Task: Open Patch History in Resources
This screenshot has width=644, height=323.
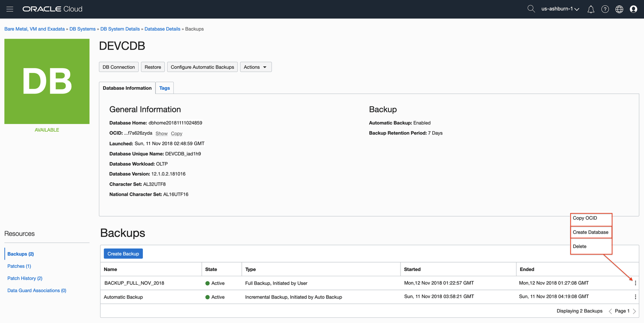Action: pyautogui.click(x=25, y=278)
